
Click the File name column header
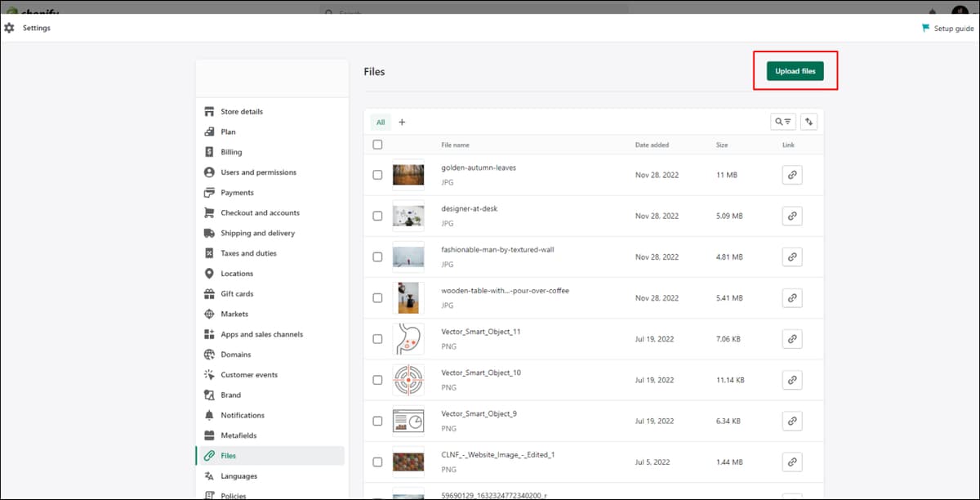click(455, 145)
